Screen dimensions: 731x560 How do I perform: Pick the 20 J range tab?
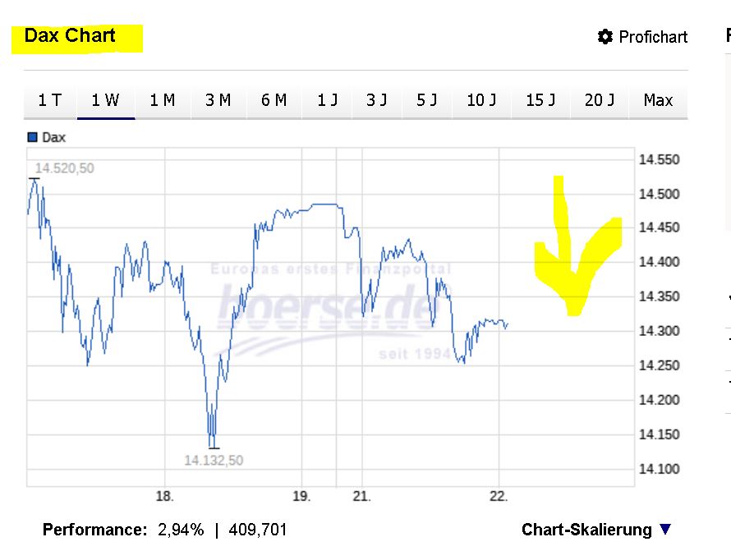600,100
